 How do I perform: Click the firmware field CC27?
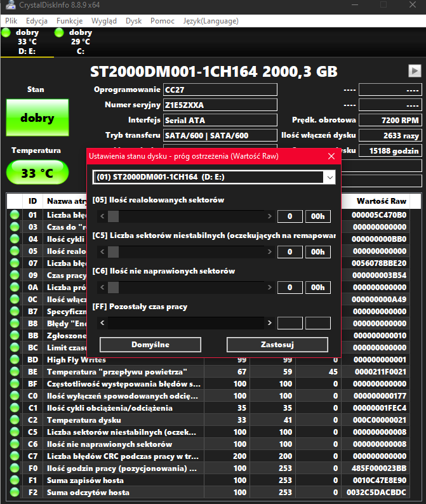[x=220, y=90]
